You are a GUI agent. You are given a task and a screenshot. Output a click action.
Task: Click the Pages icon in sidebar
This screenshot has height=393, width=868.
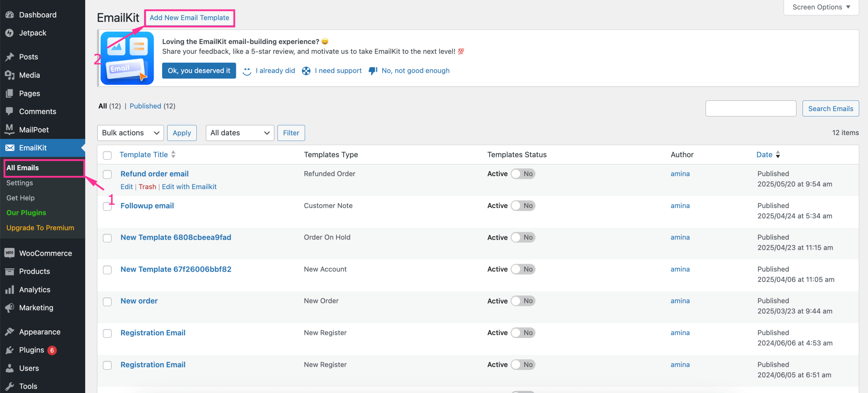[9, 94]
